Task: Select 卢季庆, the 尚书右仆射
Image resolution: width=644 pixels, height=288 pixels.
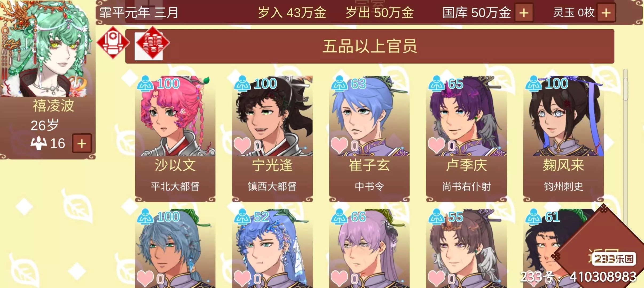Action: click(466, 139)
